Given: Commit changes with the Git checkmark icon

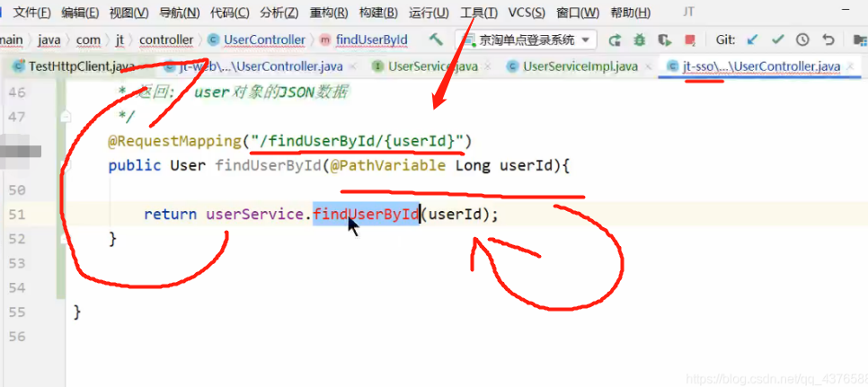Looking at the screenshot, I should 778,40.
